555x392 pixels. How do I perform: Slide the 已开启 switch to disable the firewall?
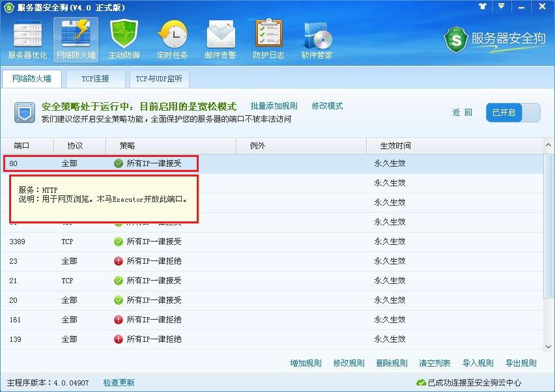point(514,112)
